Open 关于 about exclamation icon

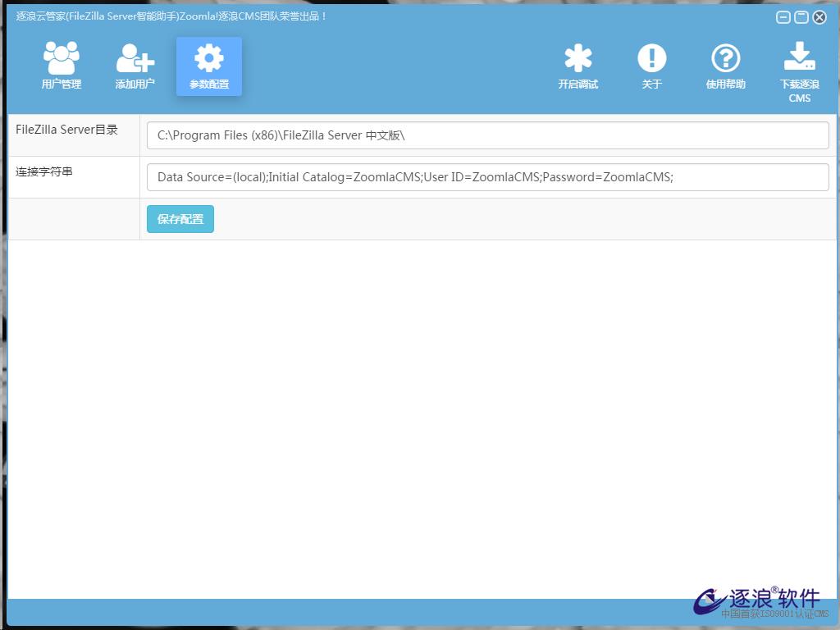point(652,66)
